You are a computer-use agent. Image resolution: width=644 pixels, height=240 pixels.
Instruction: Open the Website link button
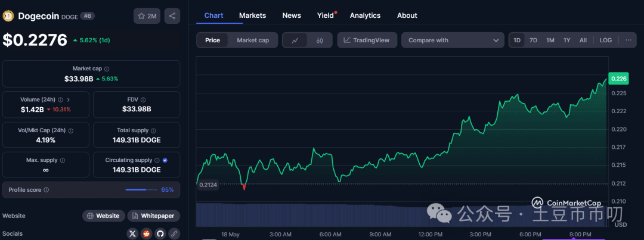pyautogui.click(x=104, y=216)
